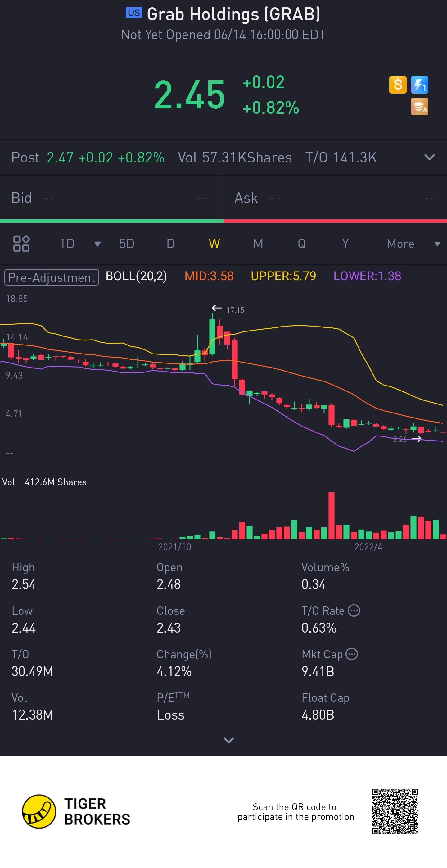Tap the T/O Rate value 0.63%
Screen dimensions: 447x868
pos(319,628)
